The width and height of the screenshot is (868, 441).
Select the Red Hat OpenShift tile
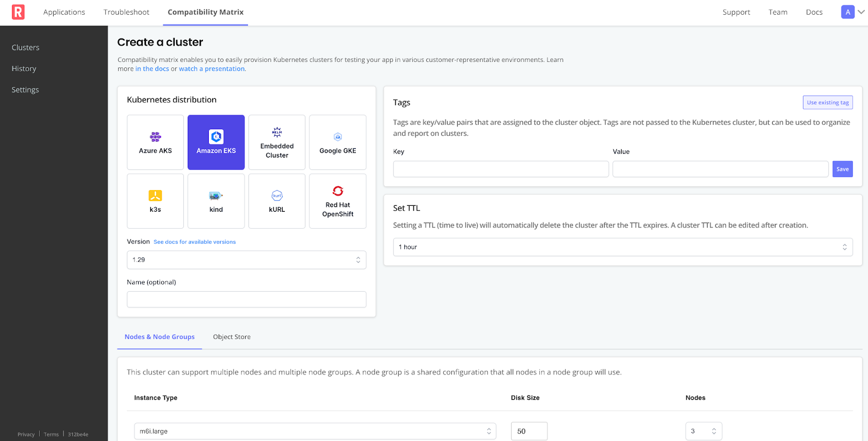point(337,201)
